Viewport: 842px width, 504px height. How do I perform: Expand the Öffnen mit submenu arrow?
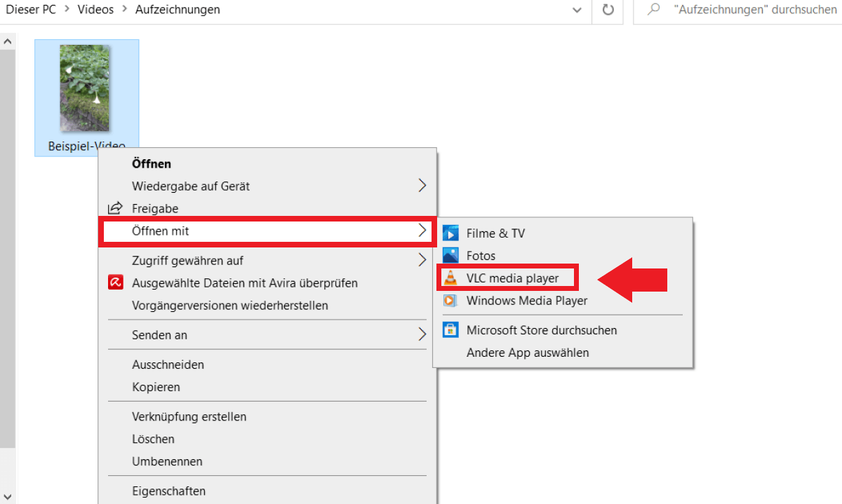coord(422,230)
